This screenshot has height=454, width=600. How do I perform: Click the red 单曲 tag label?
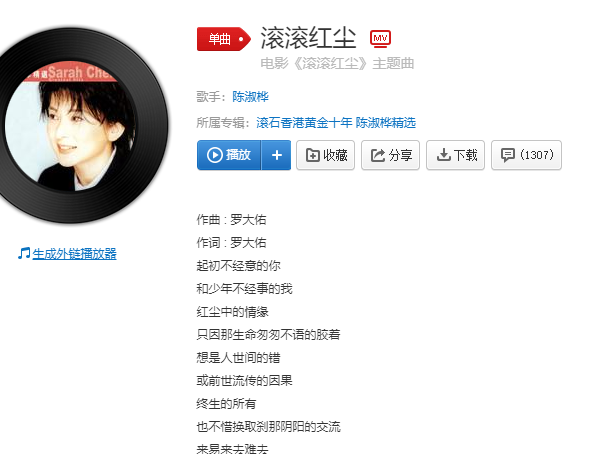[224, 39]
